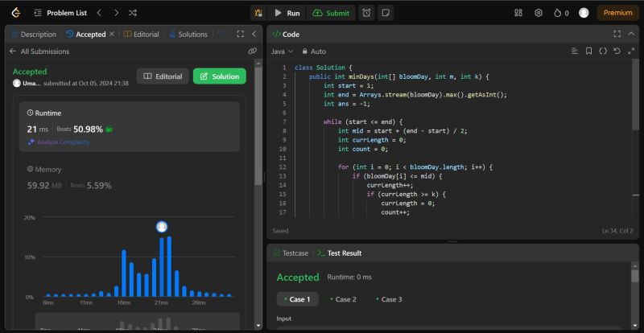Image resolution: width=644 pixels, height=333 pixels.
Task: Select Case 1
Action: [298, 299]
